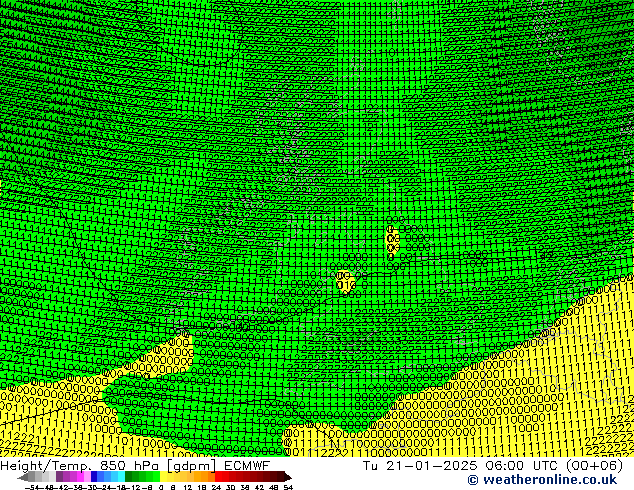634x490 pixels.
Task: Click the '54' label on temperature scale
Action: tap(288, 487)
